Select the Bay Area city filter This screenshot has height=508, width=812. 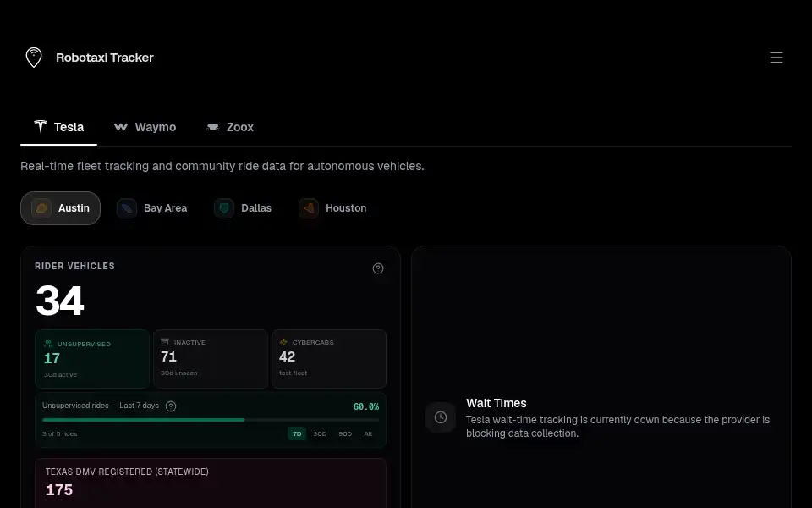click(x=151, y=208)
